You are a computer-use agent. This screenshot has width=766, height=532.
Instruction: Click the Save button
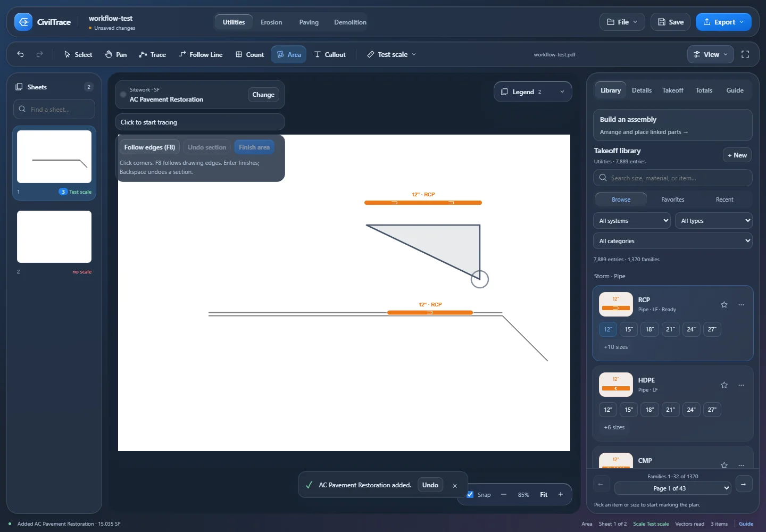coord(670,22)
